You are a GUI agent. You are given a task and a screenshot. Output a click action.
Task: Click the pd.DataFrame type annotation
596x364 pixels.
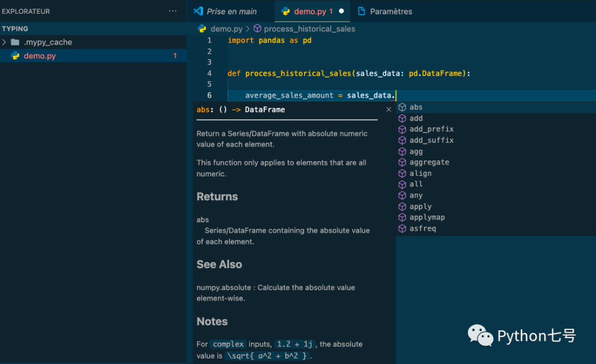click(435, 73)
